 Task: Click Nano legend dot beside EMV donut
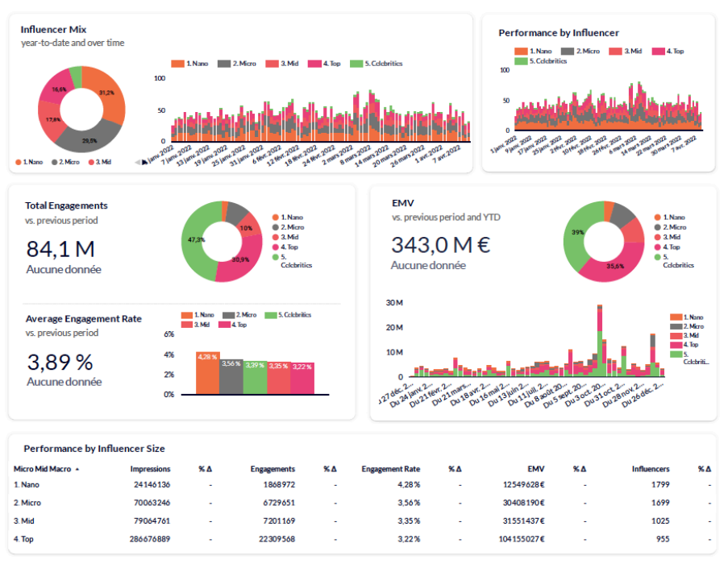(x=657, y=218)
